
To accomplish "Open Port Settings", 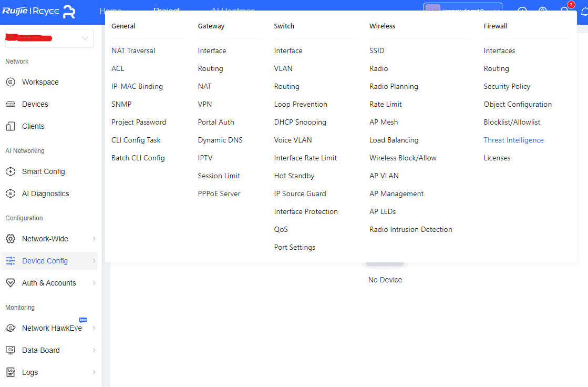I will coord(295,247).
